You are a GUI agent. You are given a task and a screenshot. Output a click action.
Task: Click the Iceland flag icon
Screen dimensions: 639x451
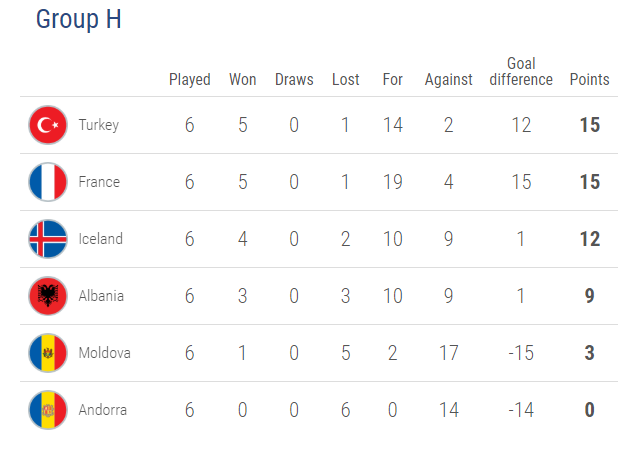[x=48, y=239]
